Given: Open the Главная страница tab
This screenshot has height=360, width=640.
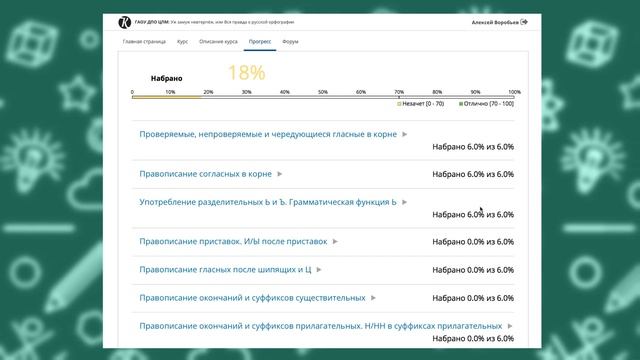Looking at the screenshot, I should click(x=144, y=42).
